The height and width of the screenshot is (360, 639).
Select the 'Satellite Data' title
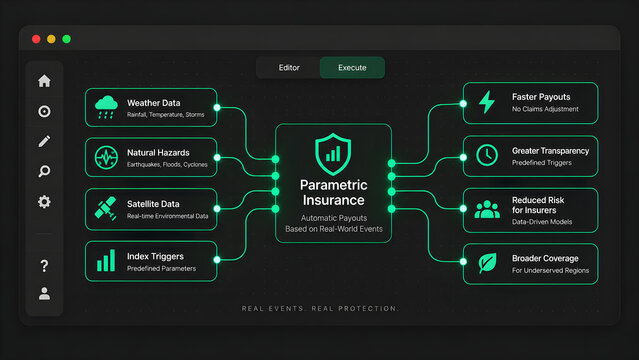pos(153,204)
